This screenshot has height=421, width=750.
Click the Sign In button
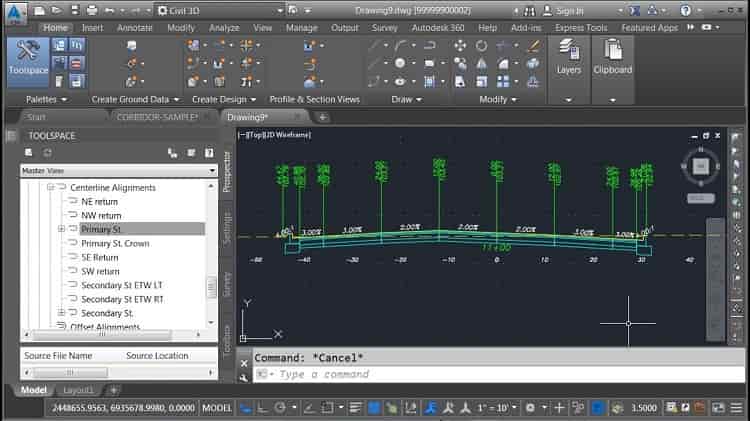[564, 11]
